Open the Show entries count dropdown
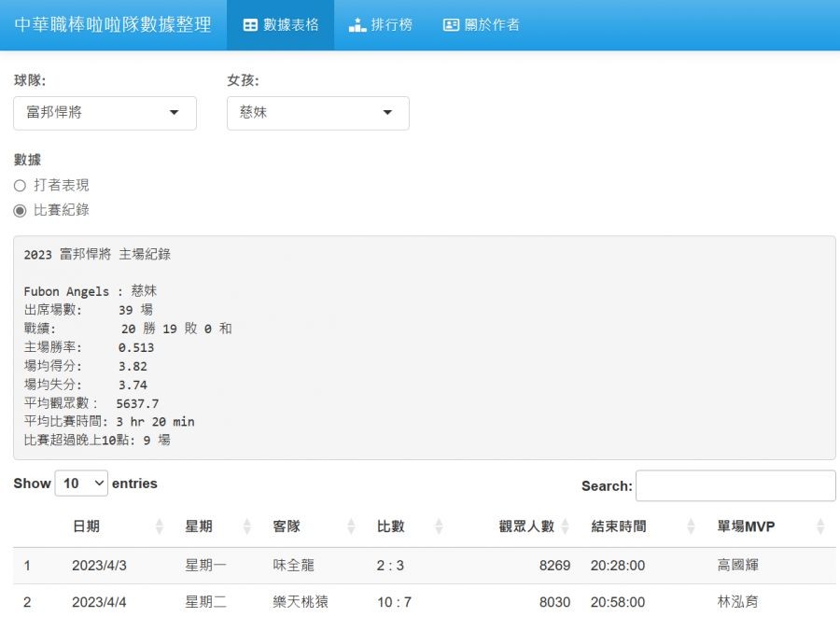 click(81, 484)
